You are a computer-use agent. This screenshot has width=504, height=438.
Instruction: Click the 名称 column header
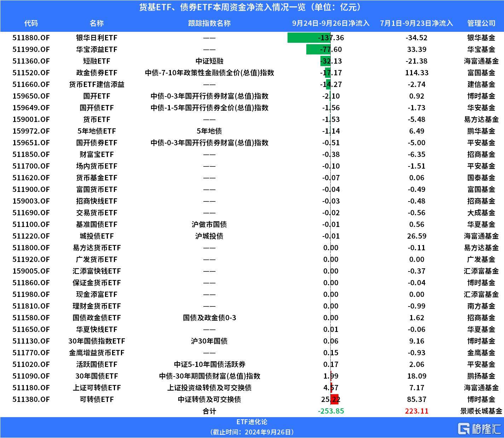97,23
